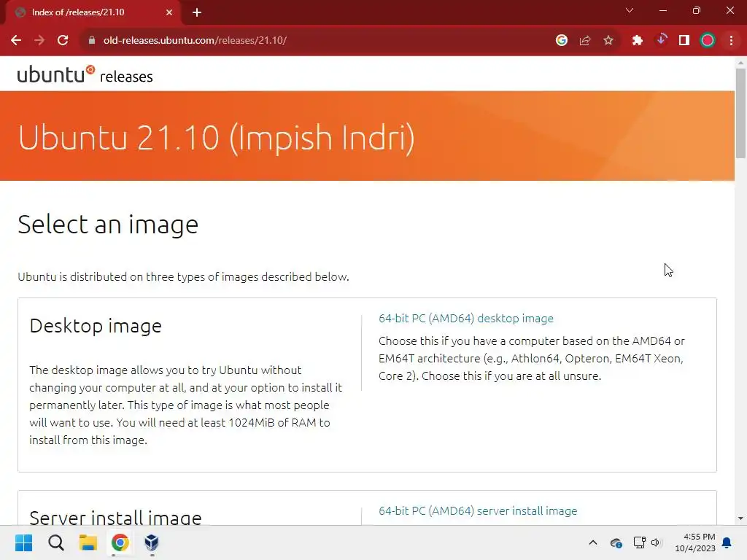
Task: Click the browser forward arrow
Action: pos(39,41)
